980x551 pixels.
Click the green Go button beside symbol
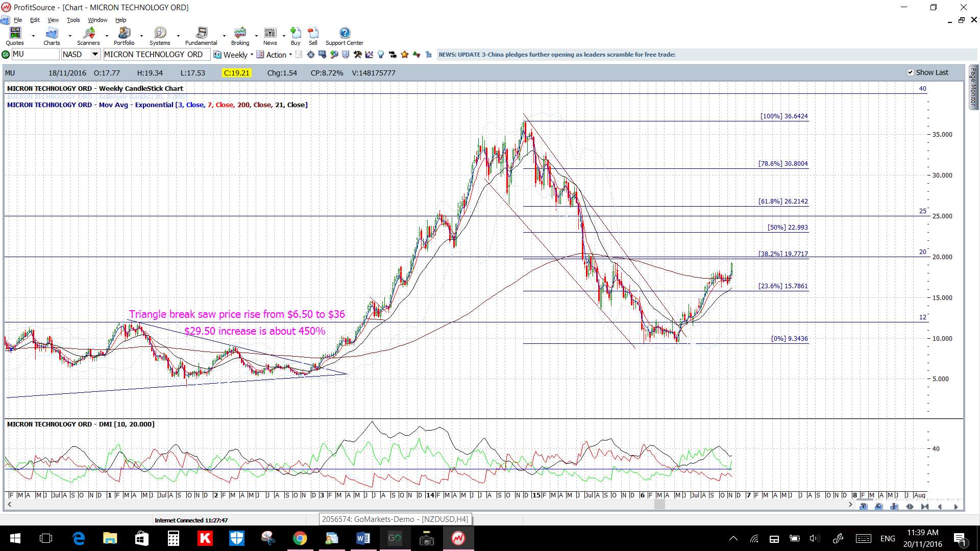pyautogui.click(x=6, y=55)
